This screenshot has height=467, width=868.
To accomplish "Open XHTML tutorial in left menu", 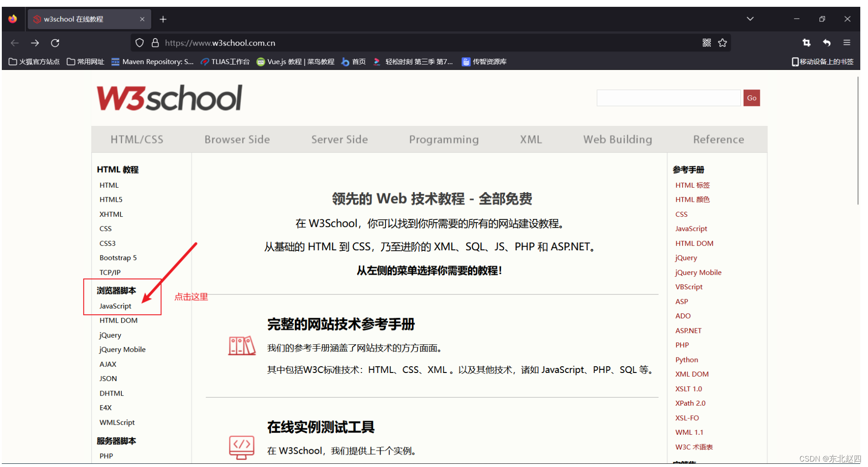I will tap(111, 214).
